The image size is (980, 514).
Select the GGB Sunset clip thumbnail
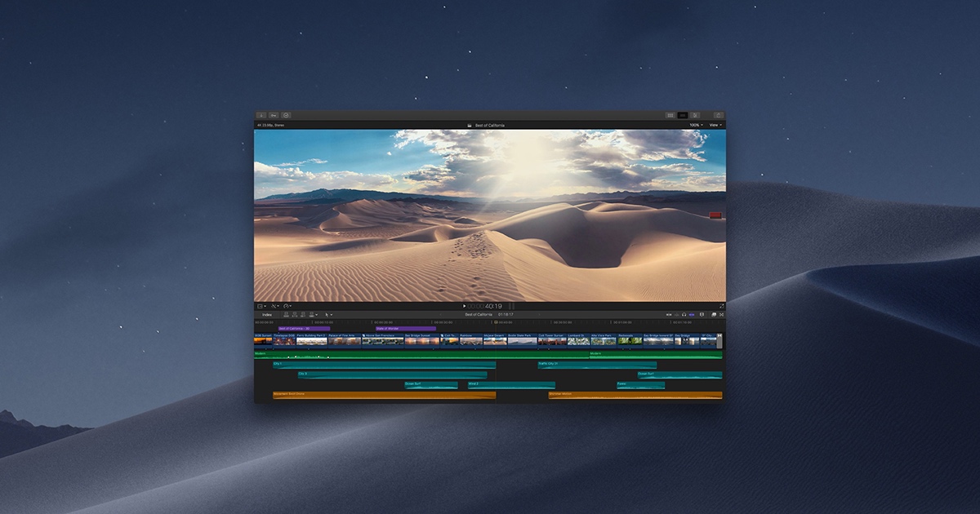[x=263, y=339]
